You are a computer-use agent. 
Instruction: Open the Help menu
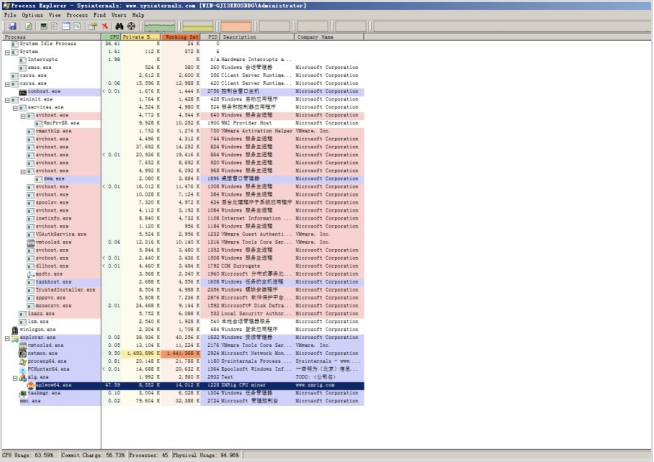click(138, 15)
